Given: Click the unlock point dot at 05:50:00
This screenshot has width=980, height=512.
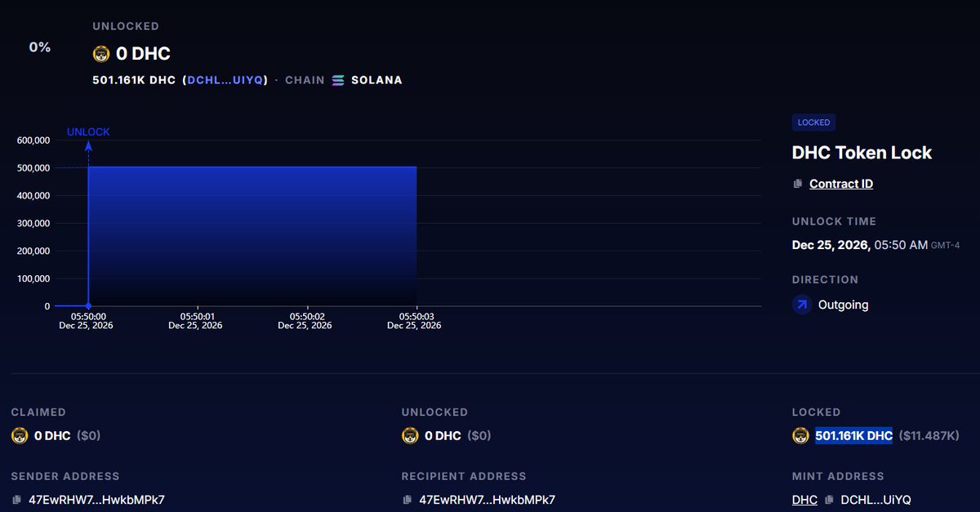Looking at the screenshot, I should [x=88, y=306].
